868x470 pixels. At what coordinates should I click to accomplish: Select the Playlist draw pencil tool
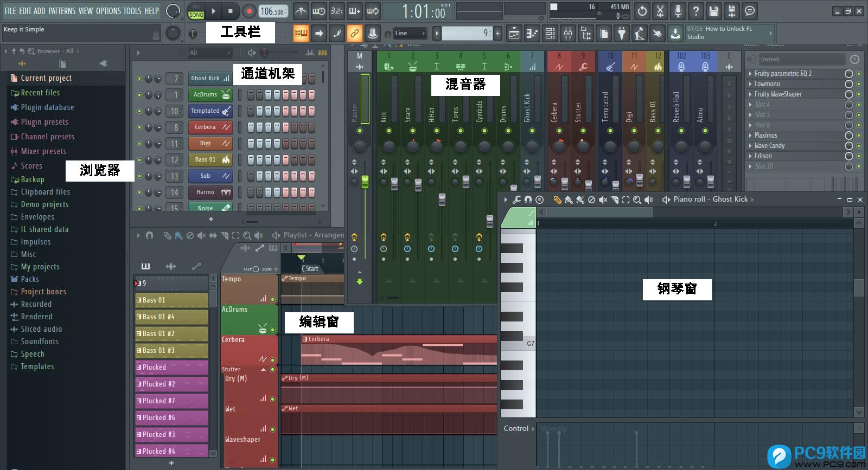[167, 235]
